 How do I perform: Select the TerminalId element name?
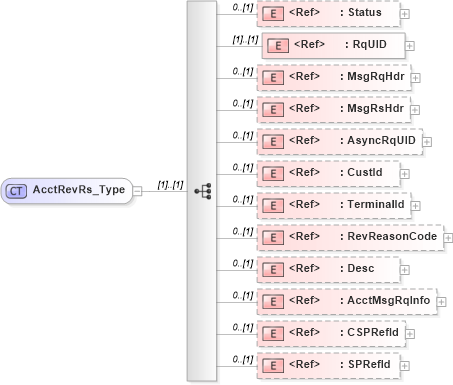[x=376, y=204]
